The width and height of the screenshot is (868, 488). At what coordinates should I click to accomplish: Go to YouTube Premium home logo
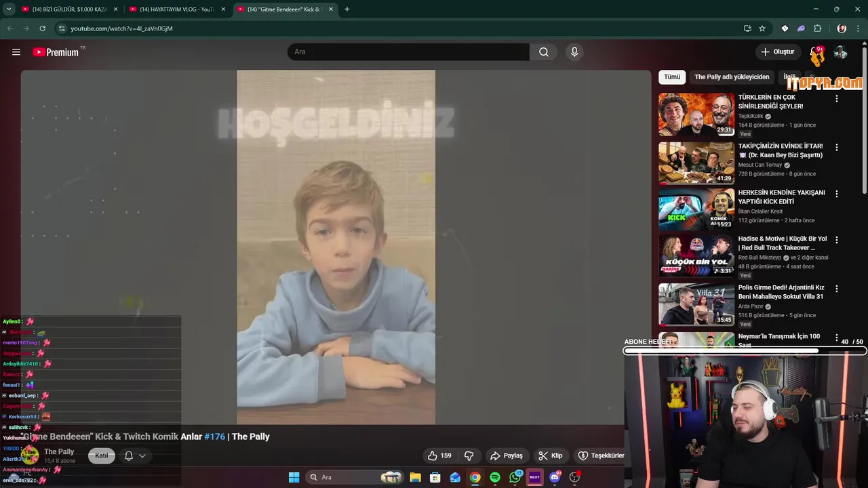[56, 52]
